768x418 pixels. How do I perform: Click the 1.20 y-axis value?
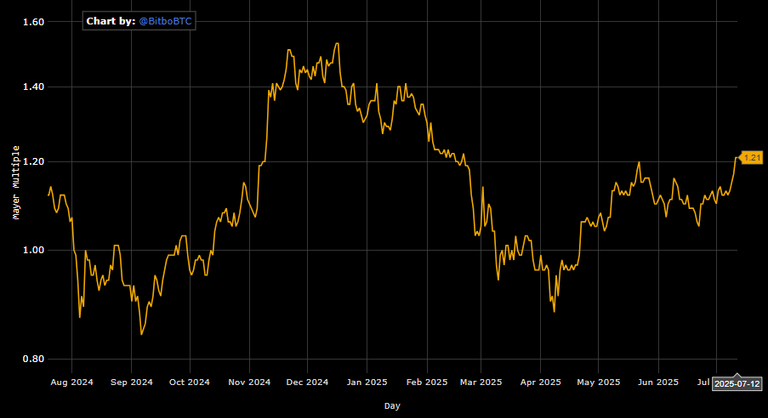tap(33, 162)
